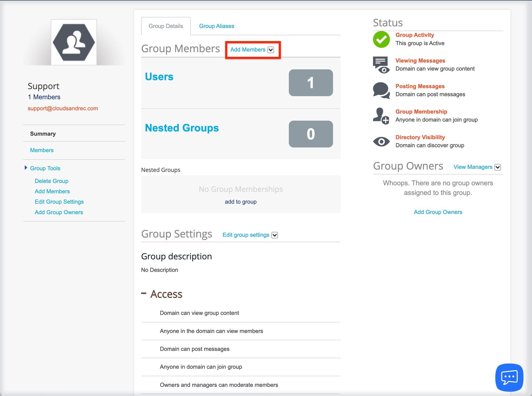Click the View Managers link text

coord(473,167)
